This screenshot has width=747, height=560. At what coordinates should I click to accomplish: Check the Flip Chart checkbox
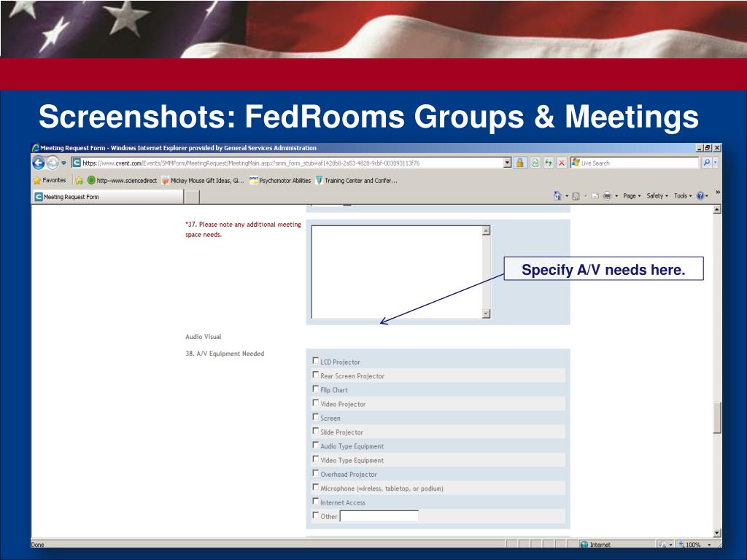[315, 389]
